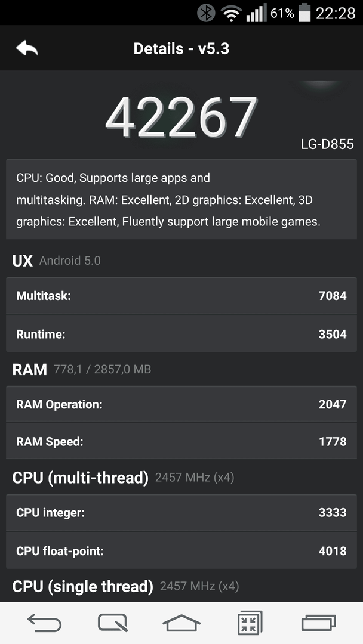Open recent apps from the navigation bar
The height and width of the screenshot is (644, 363).
coord(319,623)
